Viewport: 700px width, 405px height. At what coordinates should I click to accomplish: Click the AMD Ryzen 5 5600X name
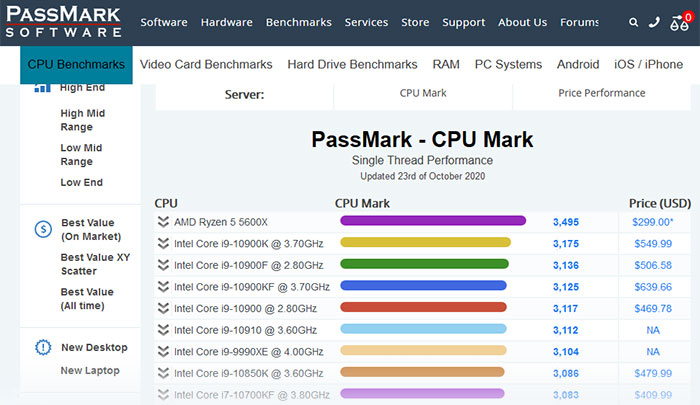coord(221,222)
